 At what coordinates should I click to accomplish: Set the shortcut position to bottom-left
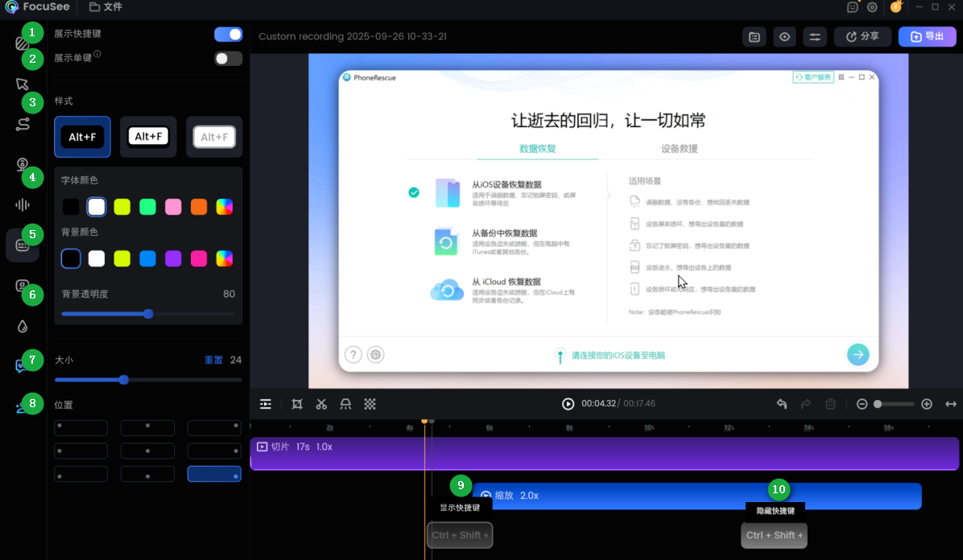pos(81,474)
